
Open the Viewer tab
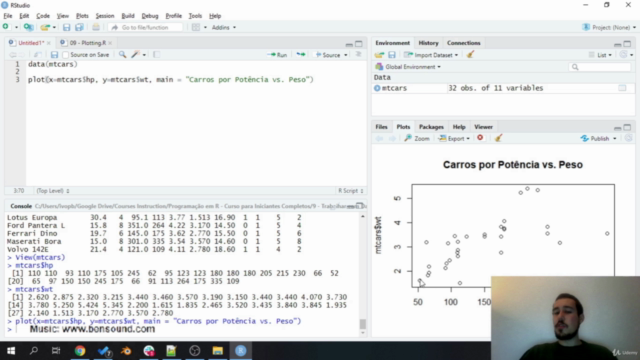(483, 127)
